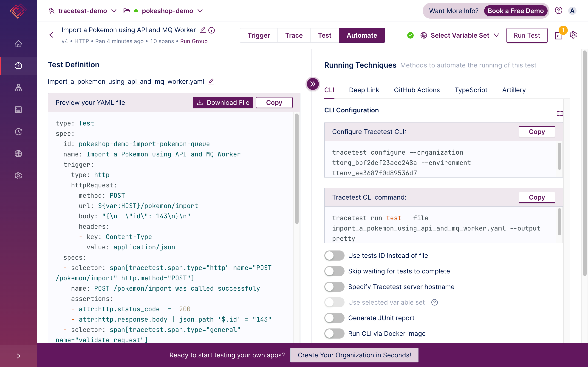Open the terminal notifications icon with badge

559,36
